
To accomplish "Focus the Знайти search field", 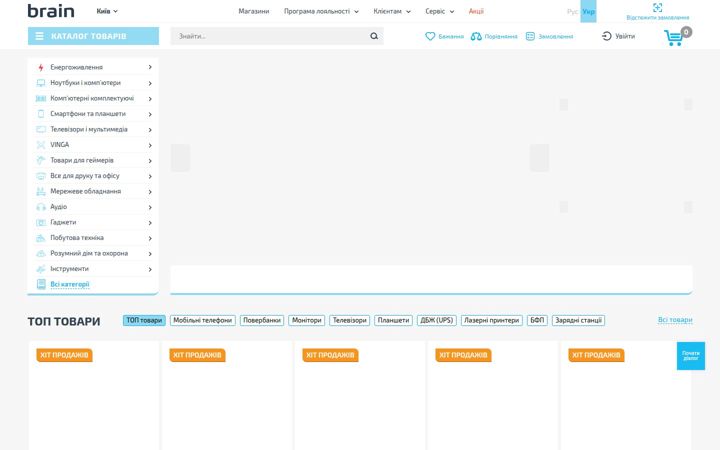I will (270, 36).
